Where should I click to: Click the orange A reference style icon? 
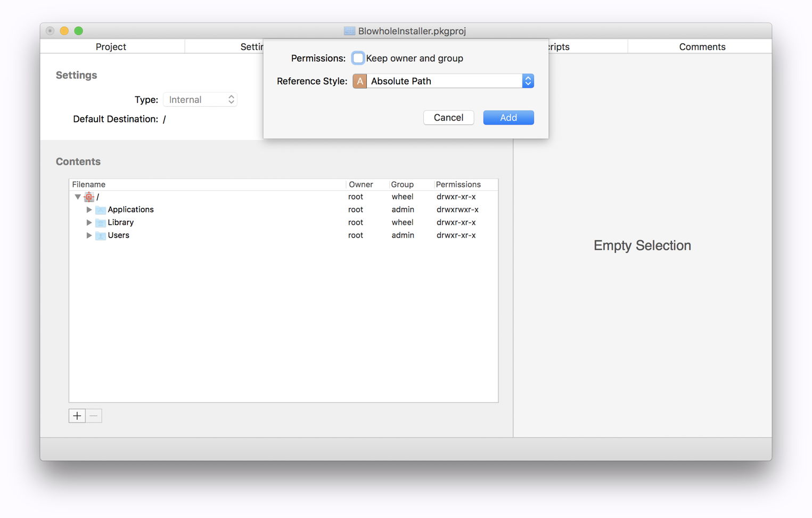tap(359, 80)
